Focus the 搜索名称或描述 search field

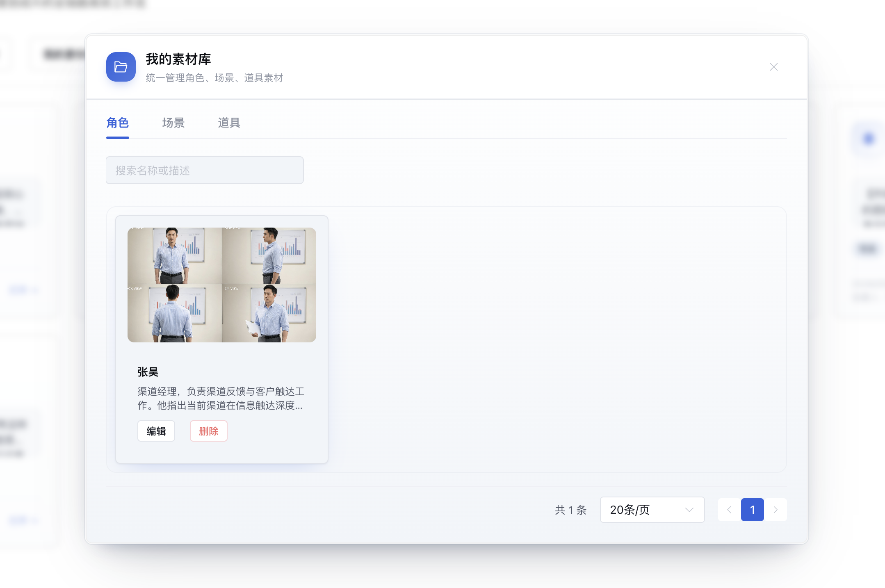(x=205, y=170)
